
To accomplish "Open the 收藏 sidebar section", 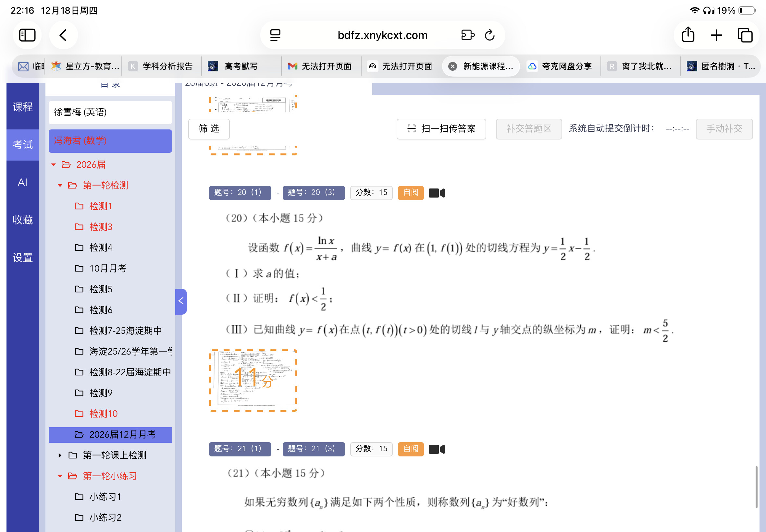I will pyautogui.click(x=23, y=220).
